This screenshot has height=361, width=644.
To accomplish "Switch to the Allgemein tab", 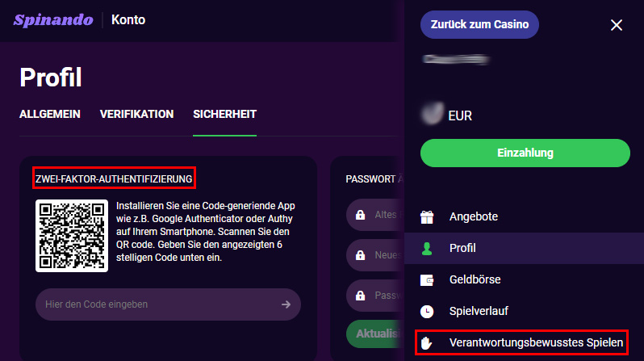I will click(50, 114).
